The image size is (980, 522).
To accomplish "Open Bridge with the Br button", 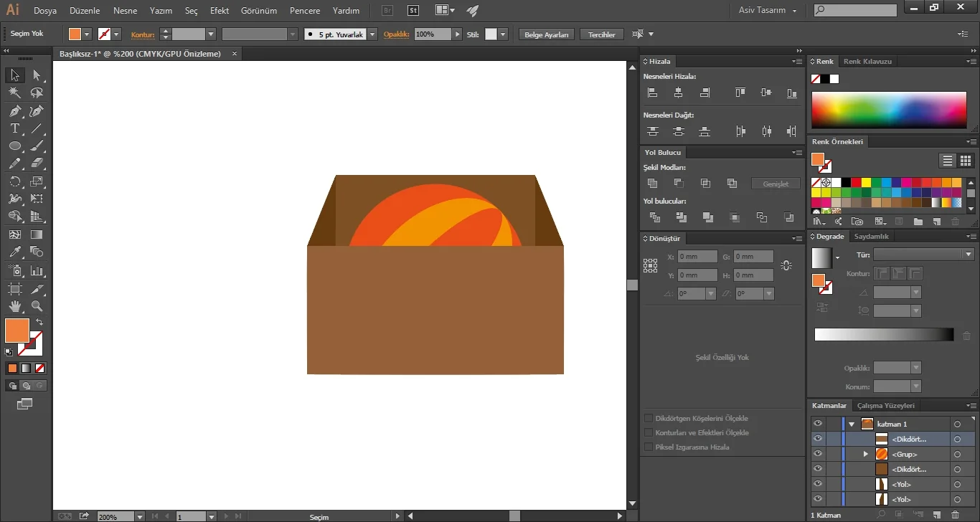I will coord(387,11).
